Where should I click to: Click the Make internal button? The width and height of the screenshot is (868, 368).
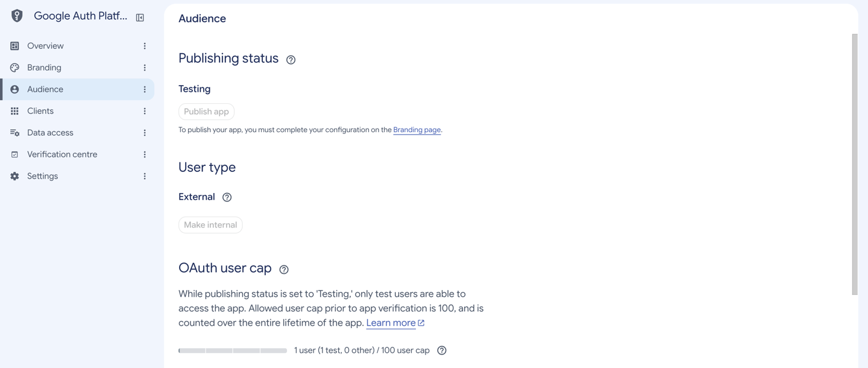click(210, 225)
